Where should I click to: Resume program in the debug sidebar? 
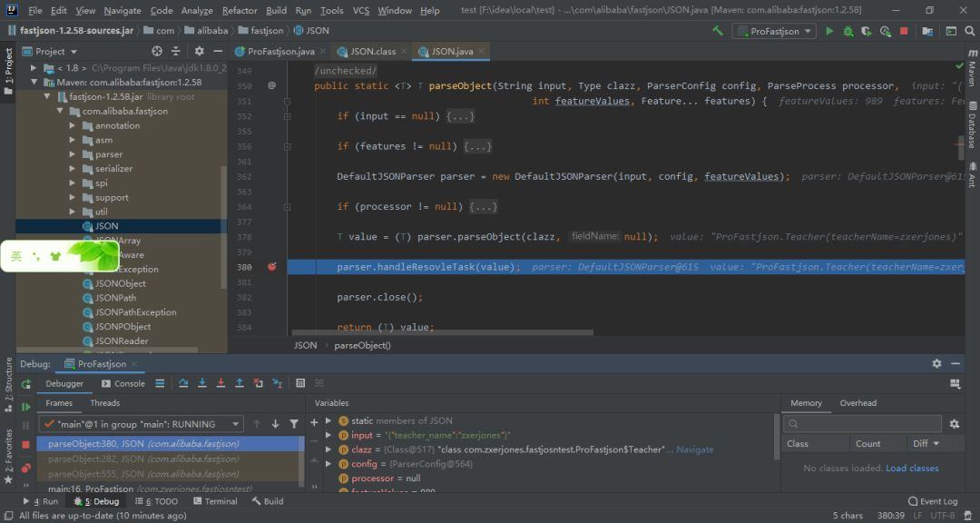(x=25, y=408)
